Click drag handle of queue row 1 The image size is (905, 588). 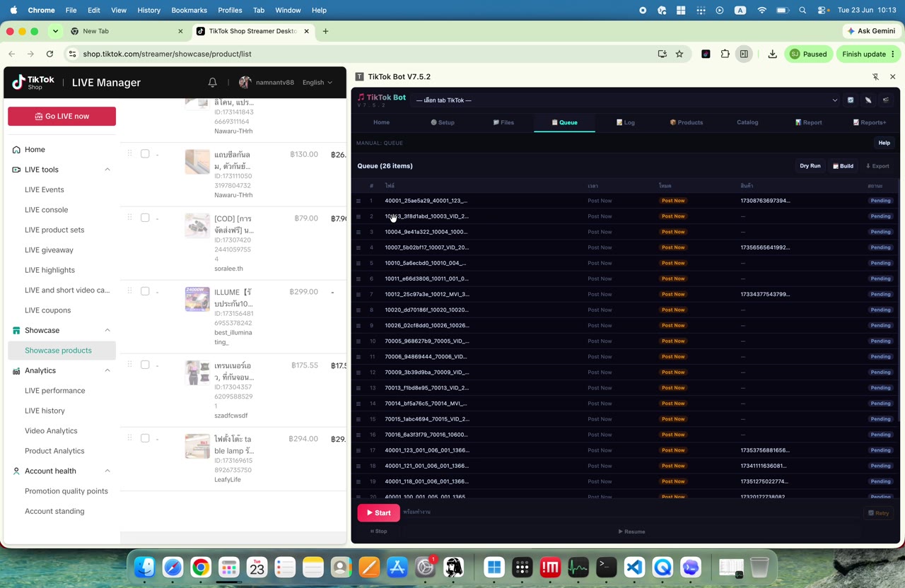tap(358, 201)
